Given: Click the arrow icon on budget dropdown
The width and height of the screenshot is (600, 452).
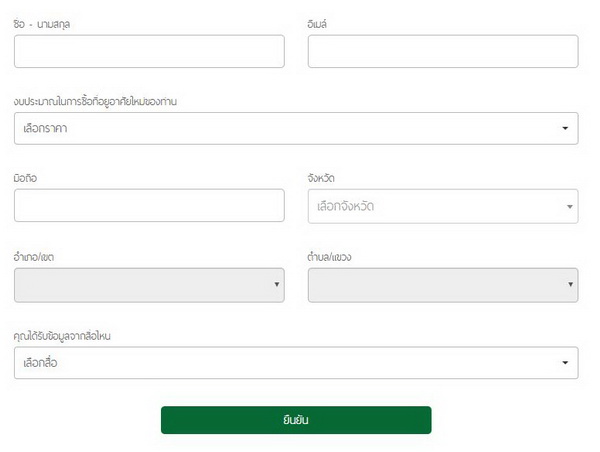Looking at the screenshot, I should pyautogui.click(x=565, y=129).
